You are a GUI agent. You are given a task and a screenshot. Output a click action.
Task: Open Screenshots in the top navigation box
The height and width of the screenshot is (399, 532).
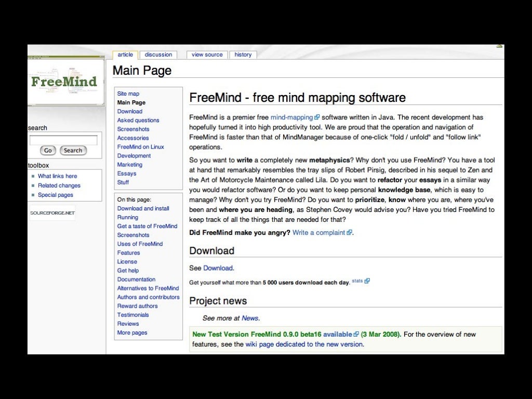[x=134, y=129]
